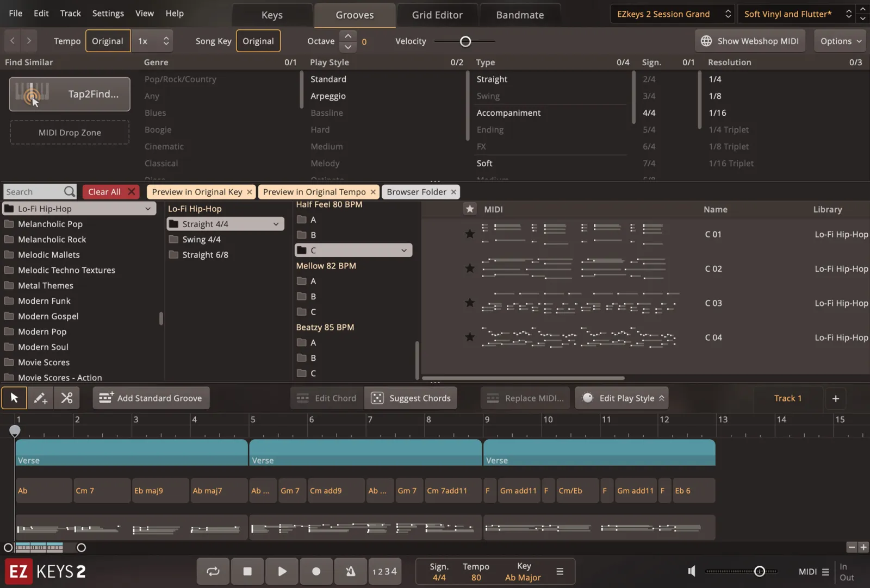The width and height of the screenshot is (870, 588).
Task: Zoom out the timeline with minus icon
Action: [852, 547]
